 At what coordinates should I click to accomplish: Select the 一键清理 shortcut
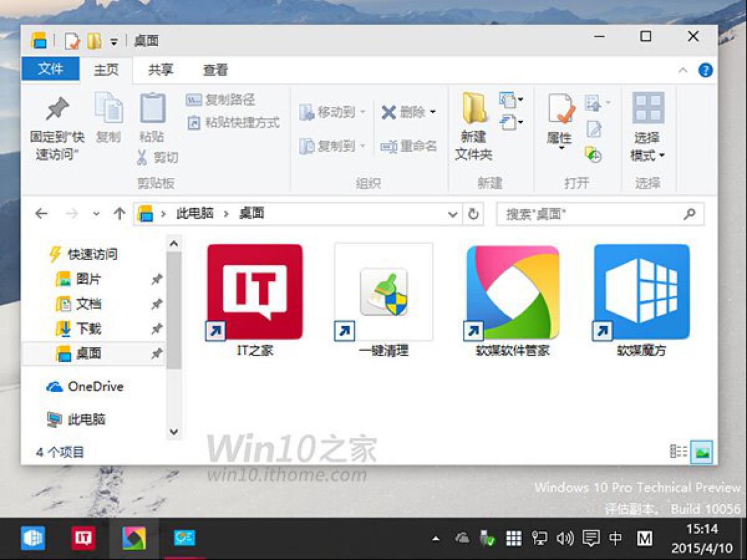coord(383,300)
